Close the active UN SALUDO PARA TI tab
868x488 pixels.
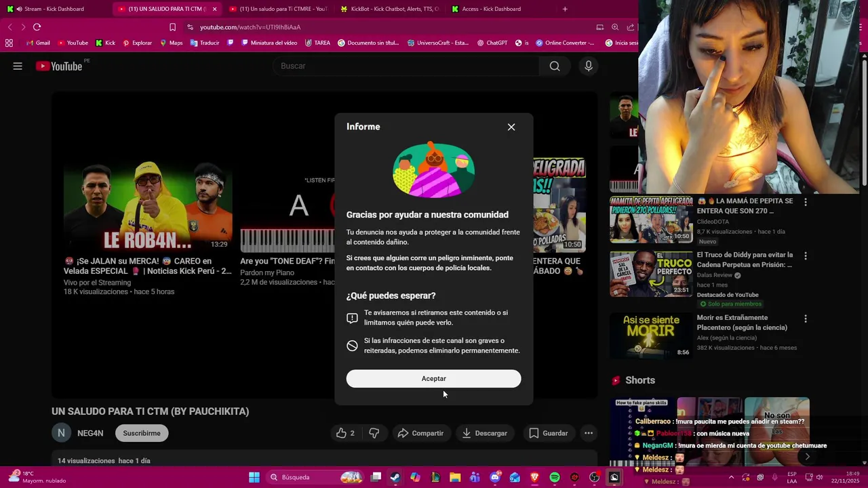click(215, 9)
